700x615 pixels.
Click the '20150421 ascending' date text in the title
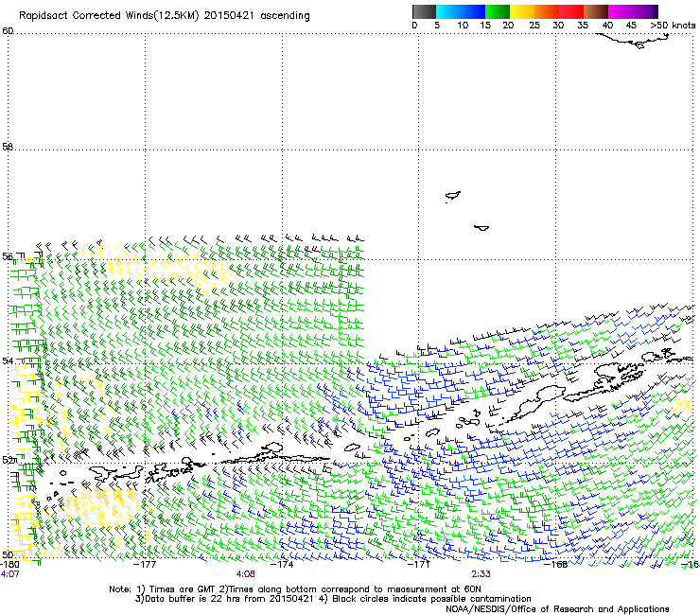(x=256, y=16)
